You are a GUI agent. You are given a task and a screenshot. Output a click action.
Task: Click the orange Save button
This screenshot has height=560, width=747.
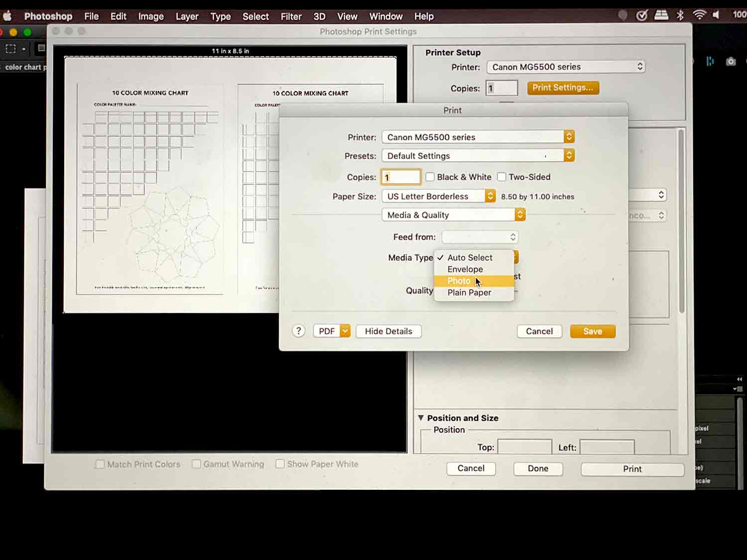pyautogui.click(x=593, y=332)
